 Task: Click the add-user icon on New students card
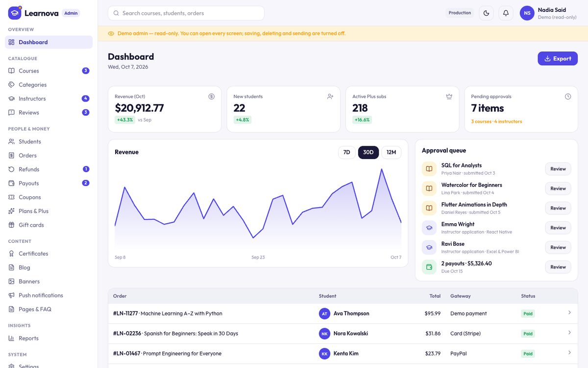tap(330, 97)
